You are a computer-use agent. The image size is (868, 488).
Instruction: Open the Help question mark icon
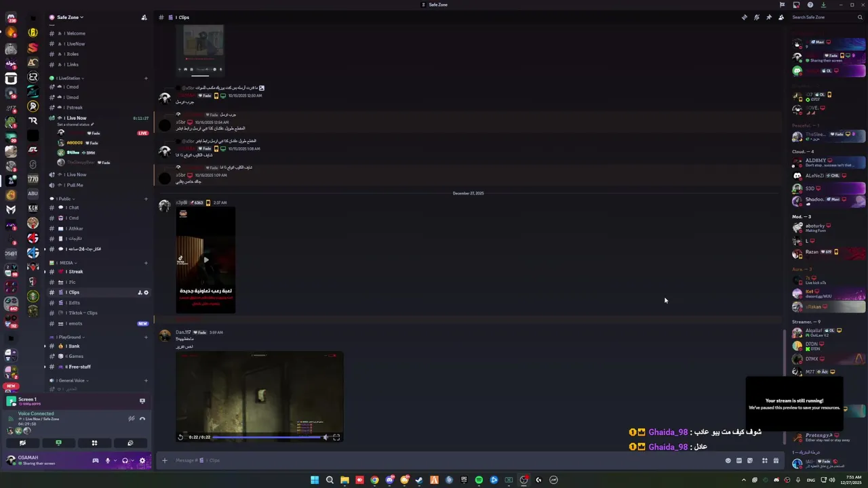point(810,5)
